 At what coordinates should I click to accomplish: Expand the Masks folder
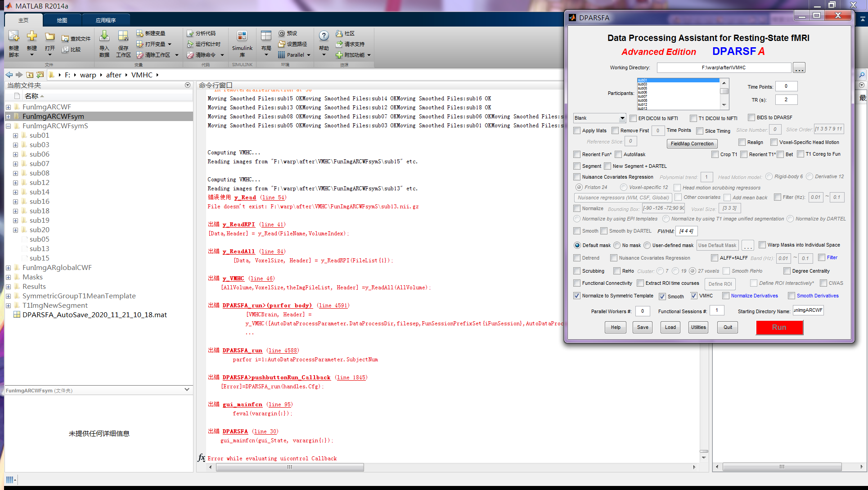tap(8, 277)
